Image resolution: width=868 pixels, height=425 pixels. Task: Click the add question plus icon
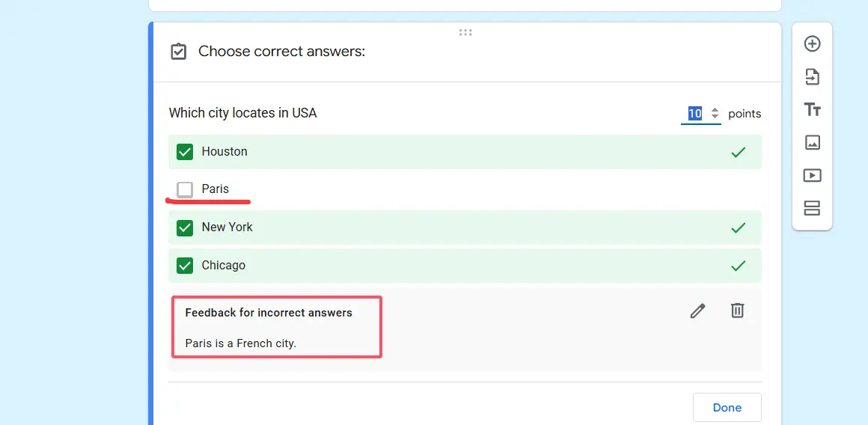pos(812,44)
